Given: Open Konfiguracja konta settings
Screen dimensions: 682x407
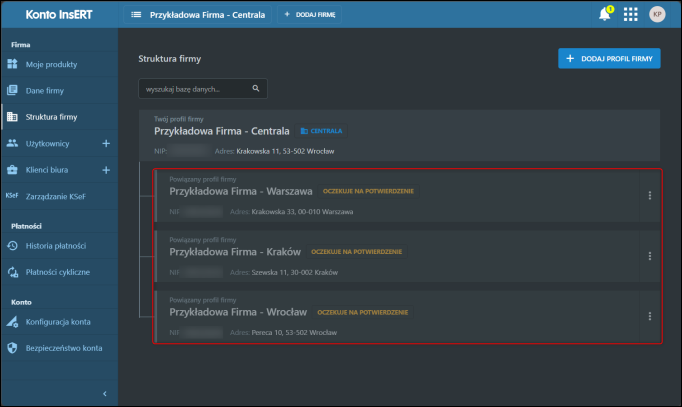Looking at the screenshot, I should coord(58,321).
